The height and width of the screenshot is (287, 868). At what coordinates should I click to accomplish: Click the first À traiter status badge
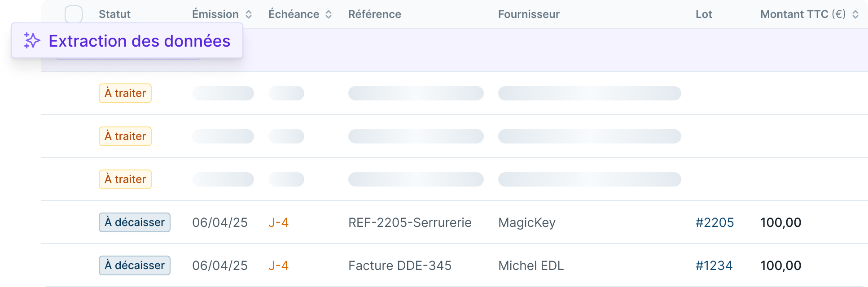pos(125,93)
